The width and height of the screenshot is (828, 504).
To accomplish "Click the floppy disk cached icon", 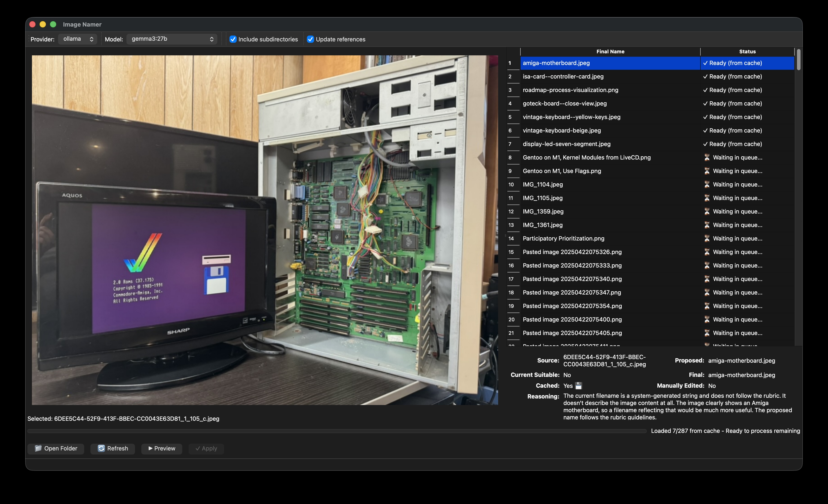I will (578, 386).
